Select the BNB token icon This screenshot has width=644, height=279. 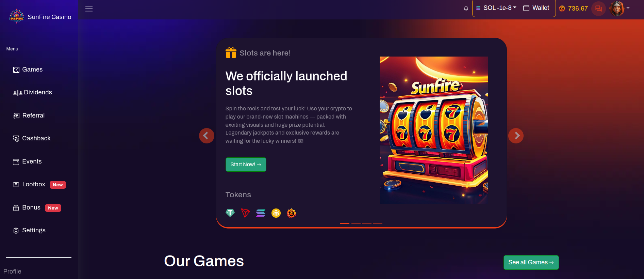(276, 213)
